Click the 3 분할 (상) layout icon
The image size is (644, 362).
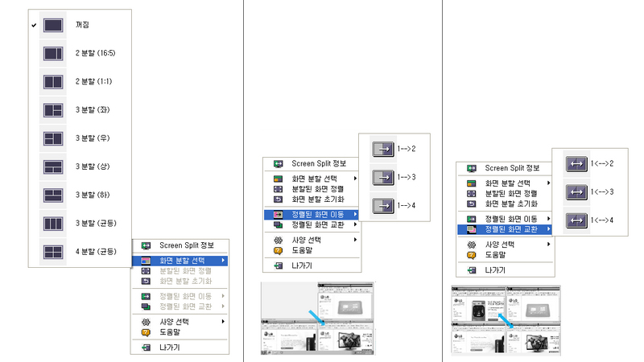coord(53,167)
